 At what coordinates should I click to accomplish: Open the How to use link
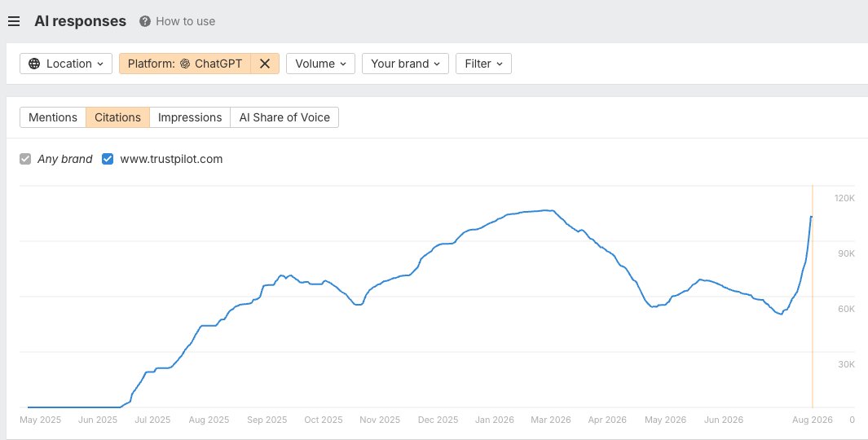coord(186,21)
